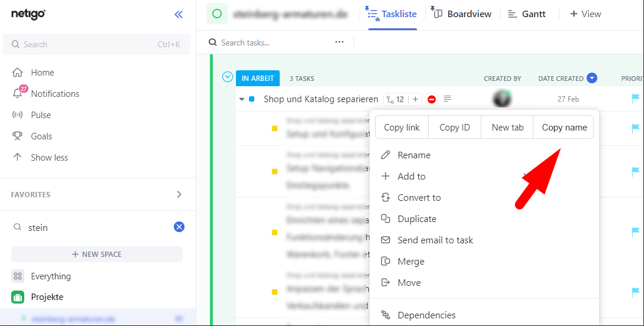Expand the Favorites section
Viewport: 644px width, 326px height.
(x=179, y=194)
